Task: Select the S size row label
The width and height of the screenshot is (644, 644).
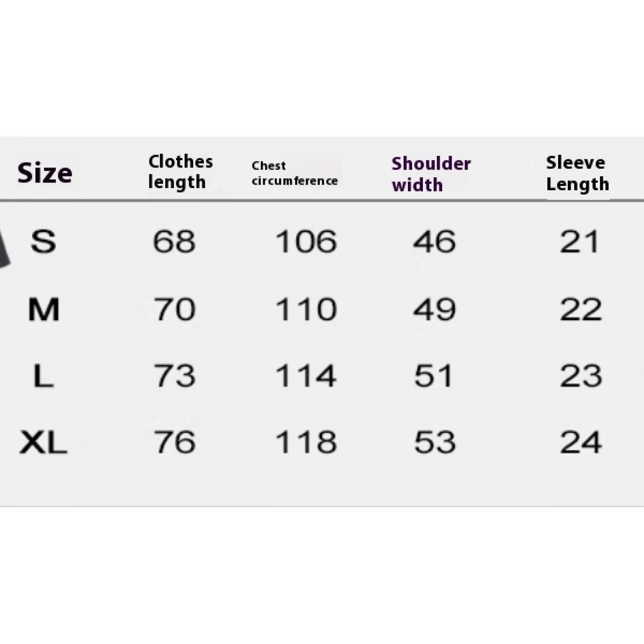Action: click(x=43, y=241)
